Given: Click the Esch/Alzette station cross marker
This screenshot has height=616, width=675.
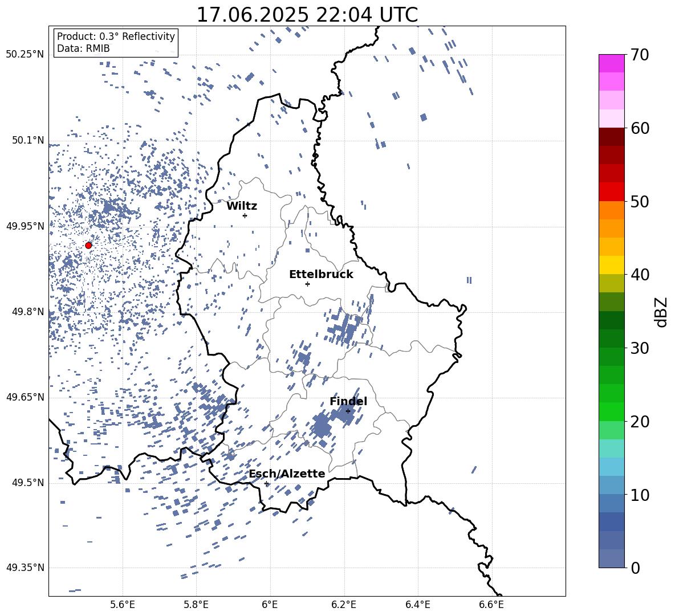Looking at the screenshot, I should click(x=266, y=483).
